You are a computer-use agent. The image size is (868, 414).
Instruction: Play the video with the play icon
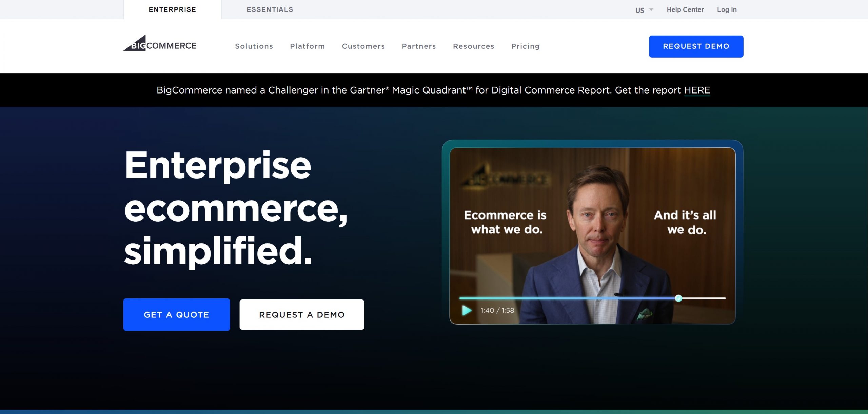click(467, 310)
